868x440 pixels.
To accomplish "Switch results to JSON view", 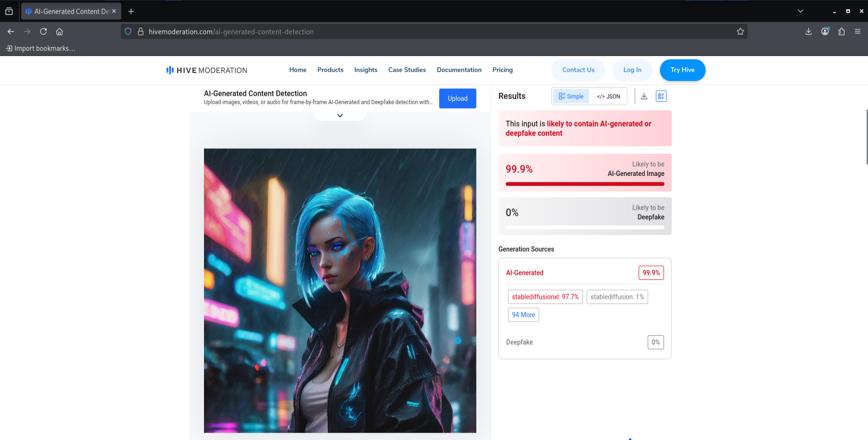I will 608,96.
